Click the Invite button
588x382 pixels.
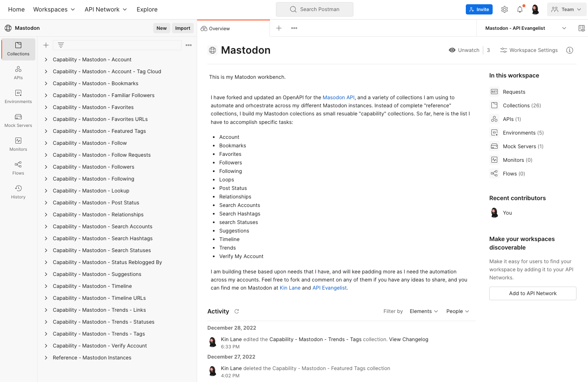pos(479,9)
